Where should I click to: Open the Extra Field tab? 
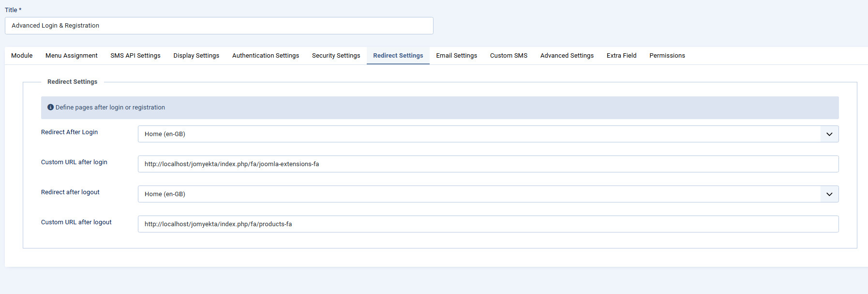(x=621, y=56)
